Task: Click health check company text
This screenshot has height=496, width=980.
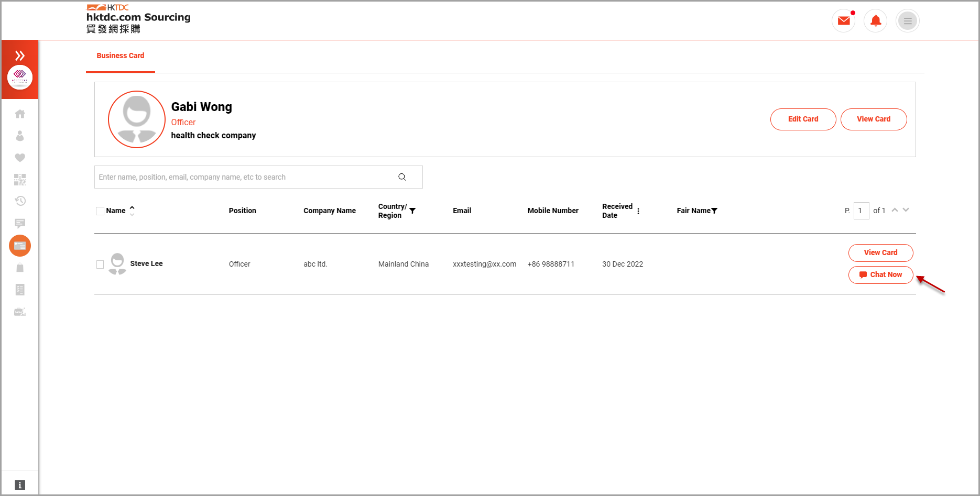Action: coord(213,135)
